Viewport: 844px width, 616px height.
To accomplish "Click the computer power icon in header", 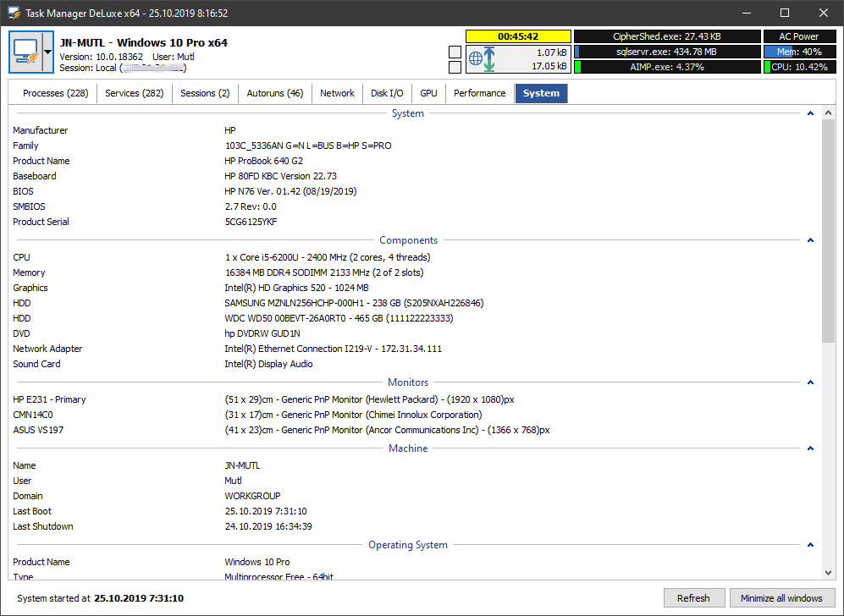I will click(x=26, y=52).
